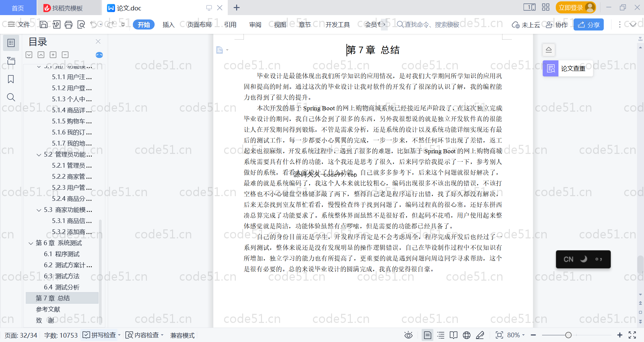The width and height of the screenshot is (644, 342).
Task: Collapse the right task pane icon
Action: pyautogui.click(x=549, y=50)
